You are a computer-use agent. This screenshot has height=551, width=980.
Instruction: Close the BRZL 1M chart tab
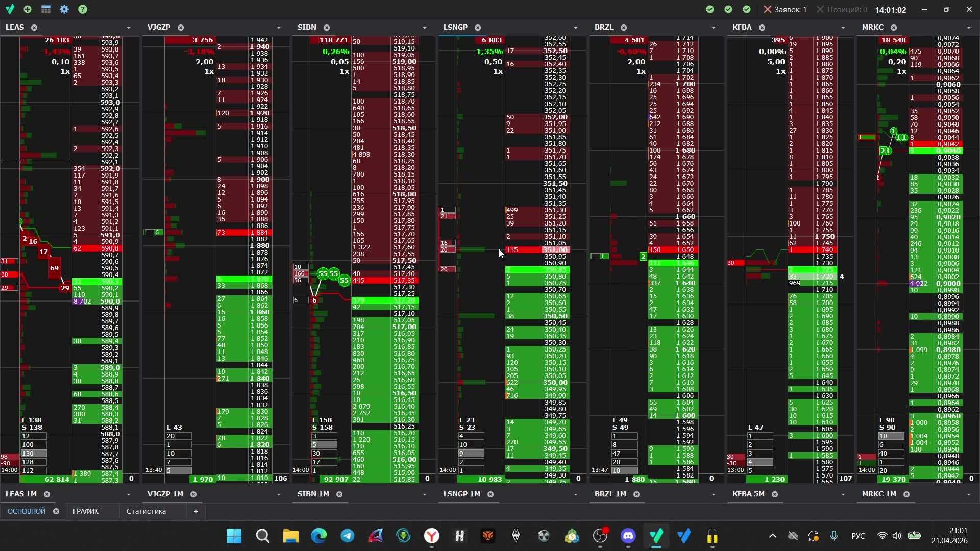(636, 494)
